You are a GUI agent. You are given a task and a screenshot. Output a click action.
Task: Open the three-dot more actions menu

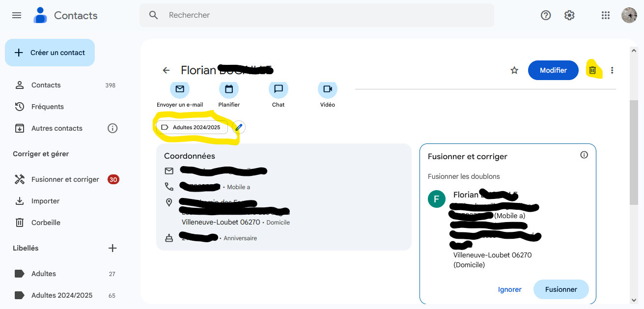612,70
